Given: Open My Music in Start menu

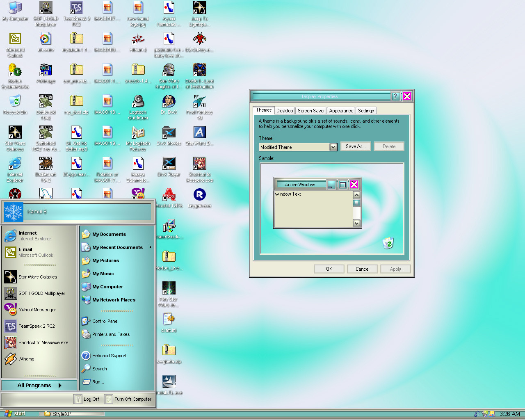Looking at the screenshot, I should (117, 274).
